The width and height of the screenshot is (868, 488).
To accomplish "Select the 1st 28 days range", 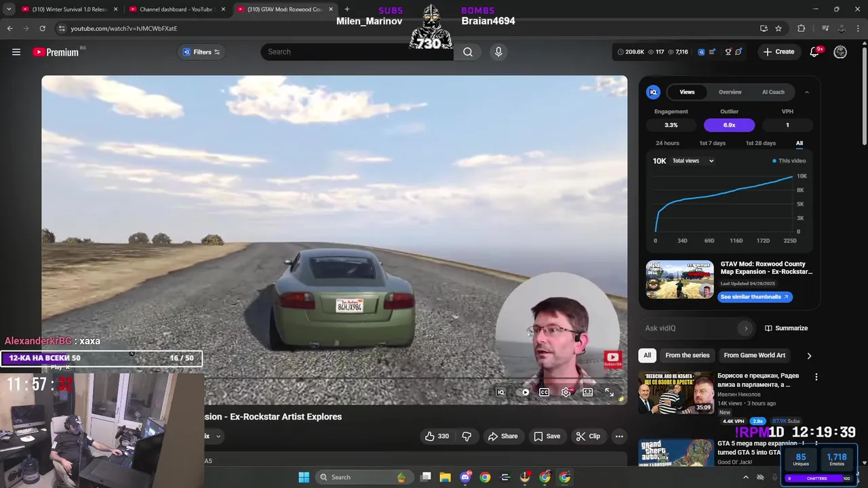I will 760,143.
